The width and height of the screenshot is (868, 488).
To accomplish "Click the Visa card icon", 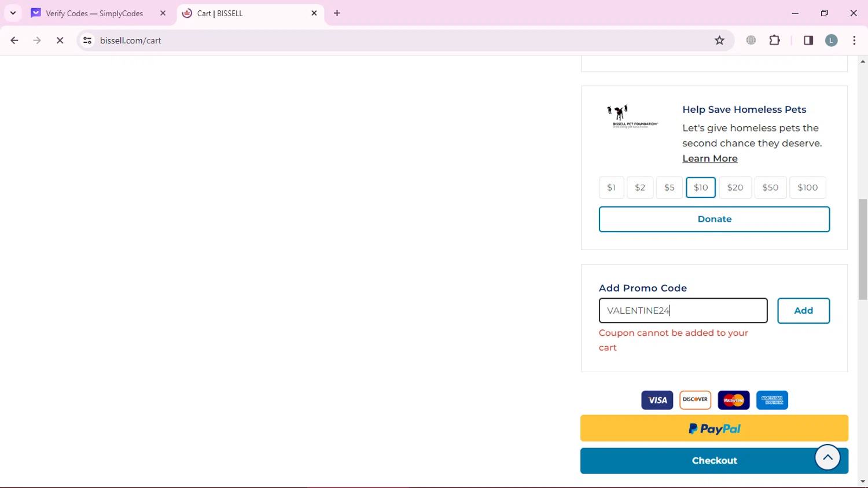I will click(657, 400).
